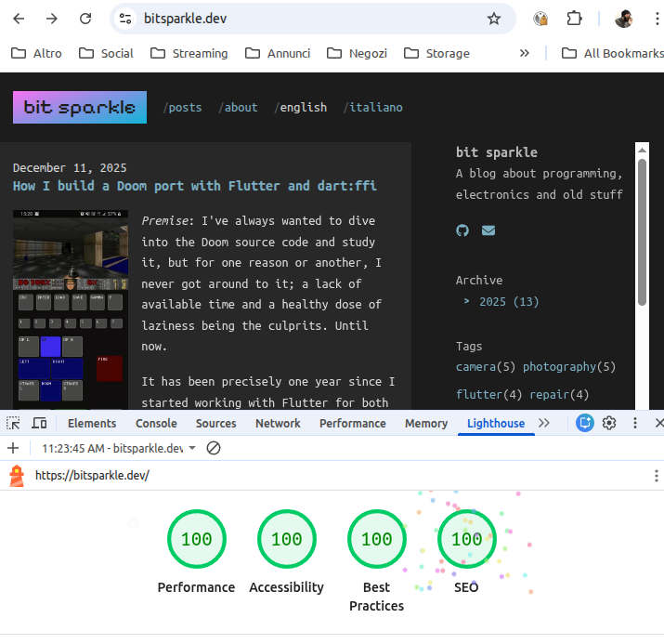Open the Social bookmarks folder

point(106,53)
